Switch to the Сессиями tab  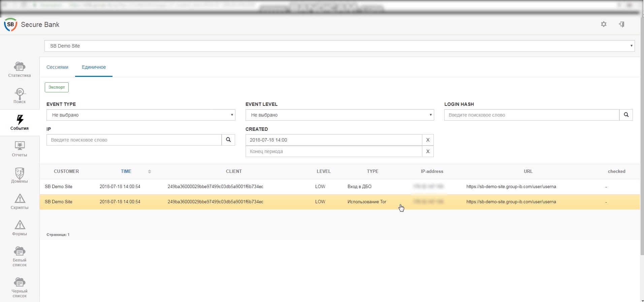pos(57,67)
